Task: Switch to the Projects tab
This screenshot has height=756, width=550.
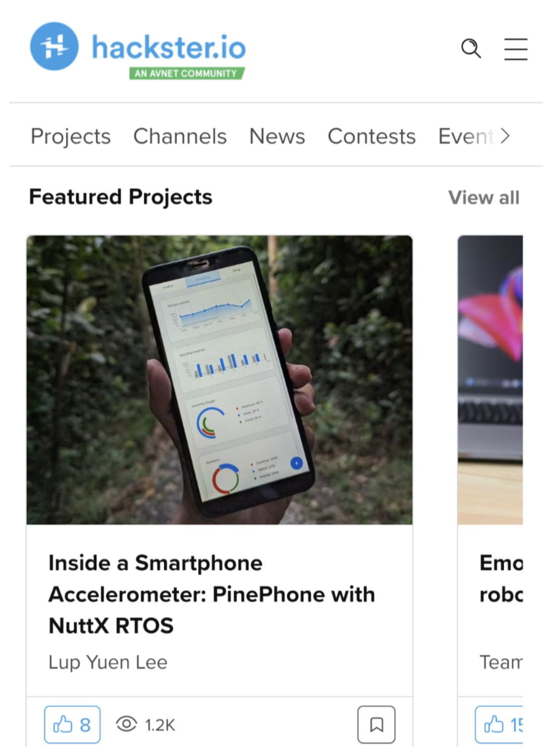Action: pos(71,136)
